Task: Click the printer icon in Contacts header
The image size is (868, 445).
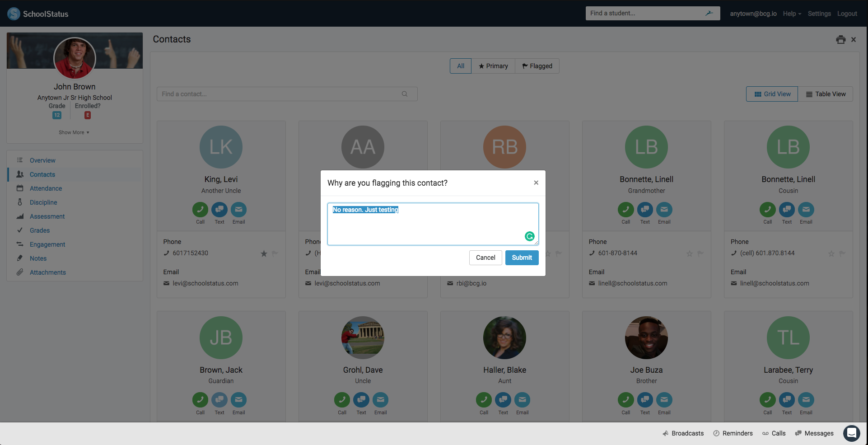Action: tap(840, 40)
